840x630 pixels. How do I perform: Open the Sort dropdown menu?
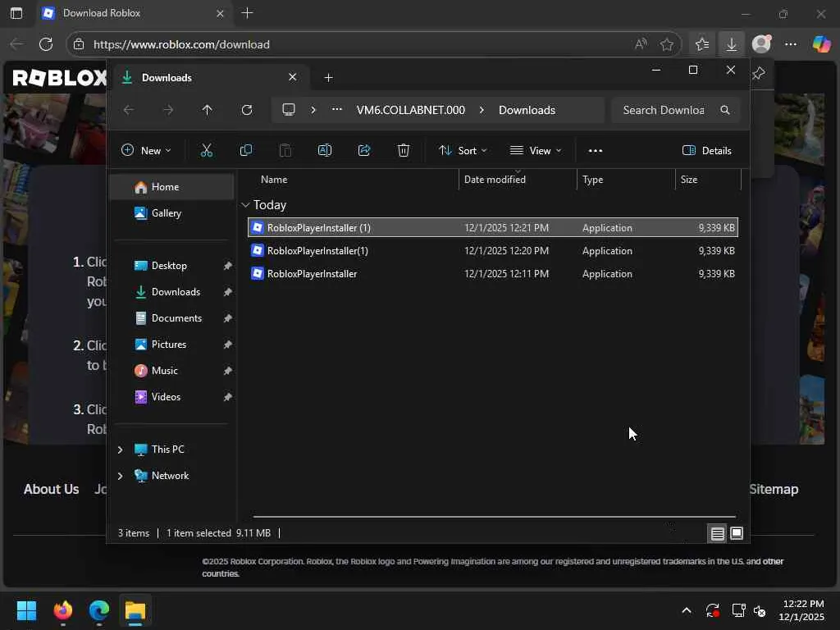click(463, 150)
